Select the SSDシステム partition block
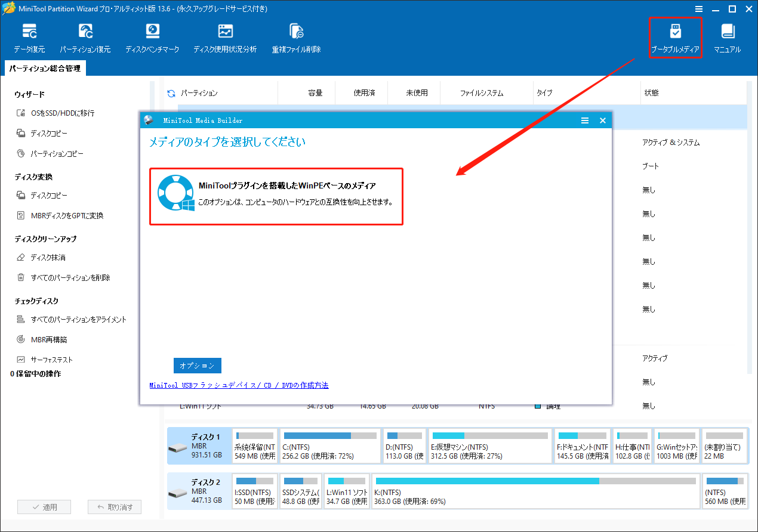The width and height of the screenshot is (758, 532). click(301, 491)
